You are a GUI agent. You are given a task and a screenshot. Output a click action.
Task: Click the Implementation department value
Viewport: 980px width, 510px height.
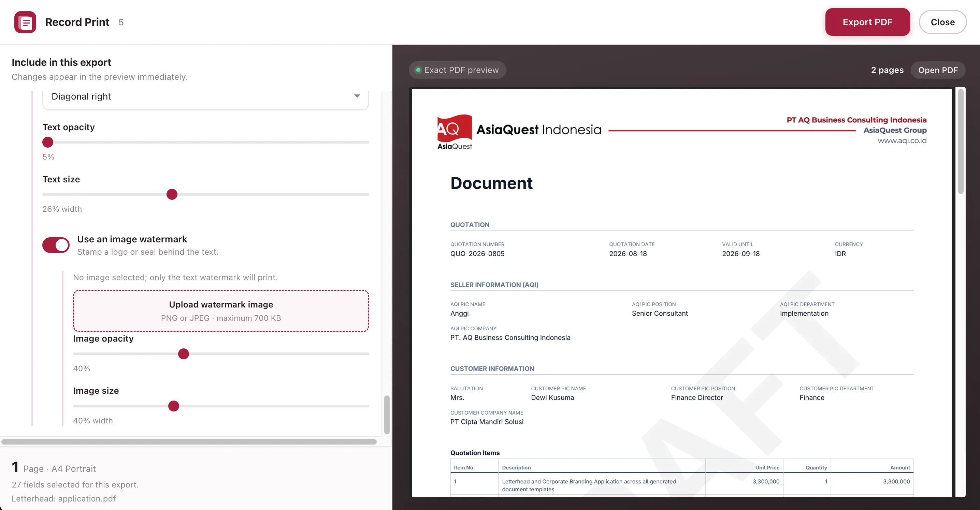(804, 314)
